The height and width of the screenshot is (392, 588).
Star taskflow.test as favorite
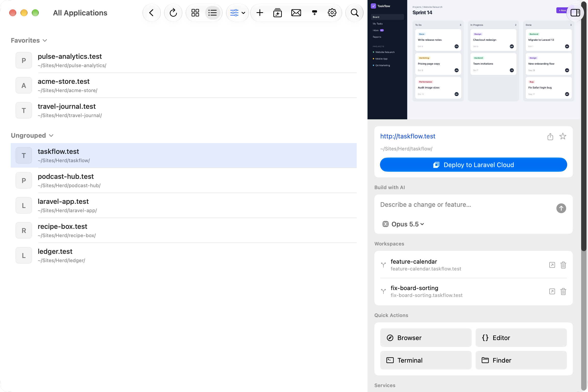point(563,136)
